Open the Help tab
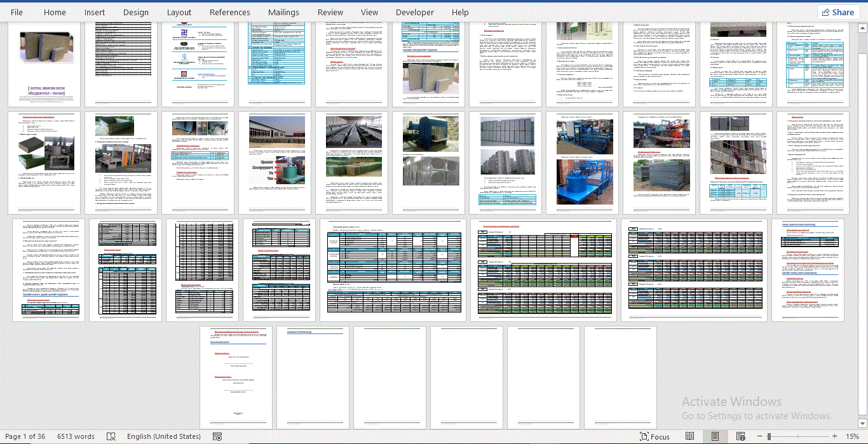 [461, 12]
